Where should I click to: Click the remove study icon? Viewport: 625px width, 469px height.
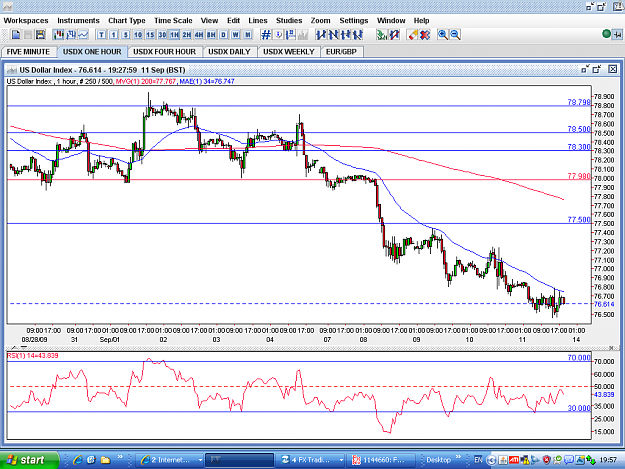tap(394, 35)
